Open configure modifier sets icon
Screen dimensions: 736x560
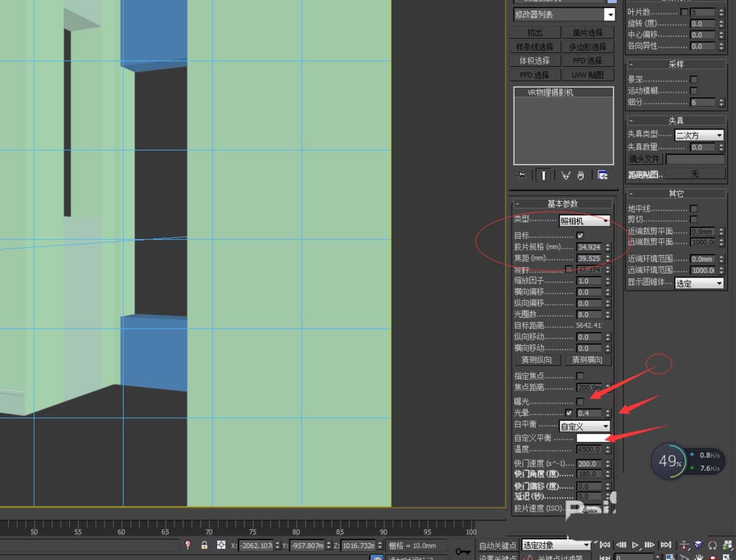pyautogui.click(x=603, y=176)
